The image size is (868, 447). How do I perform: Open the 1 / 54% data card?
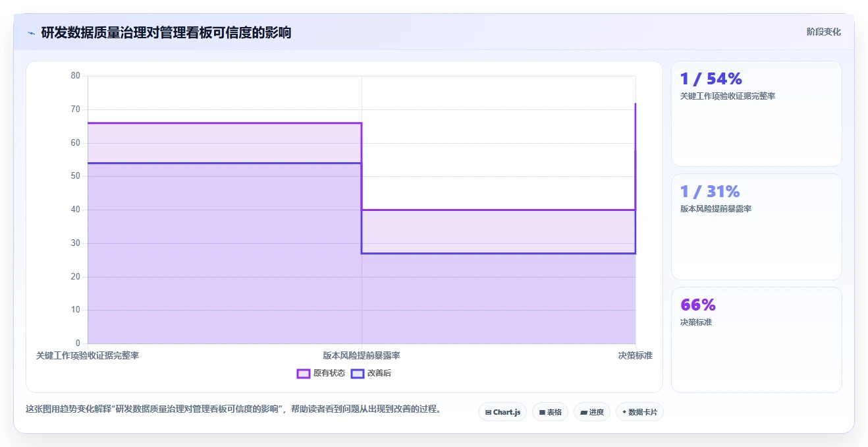tap(756, 113)
